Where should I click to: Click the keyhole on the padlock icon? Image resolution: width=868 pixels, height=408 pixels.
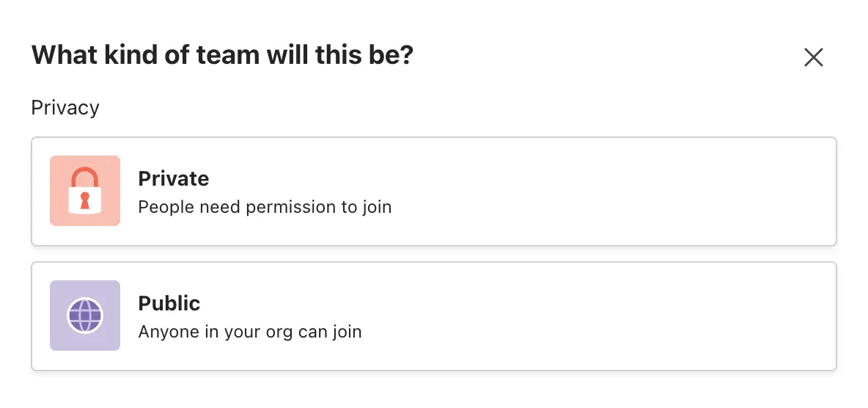(85, 200)
